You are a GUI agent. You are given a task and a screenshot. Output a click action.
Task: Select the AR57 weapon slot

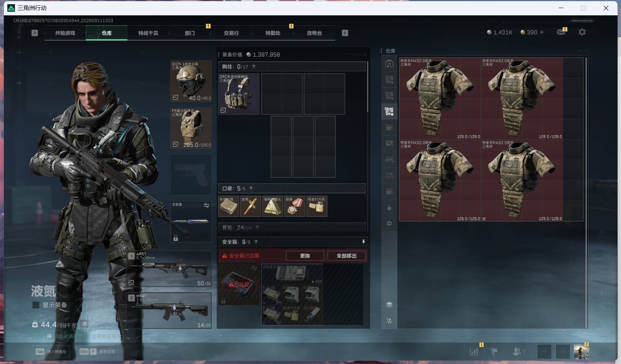coord(169,269)
